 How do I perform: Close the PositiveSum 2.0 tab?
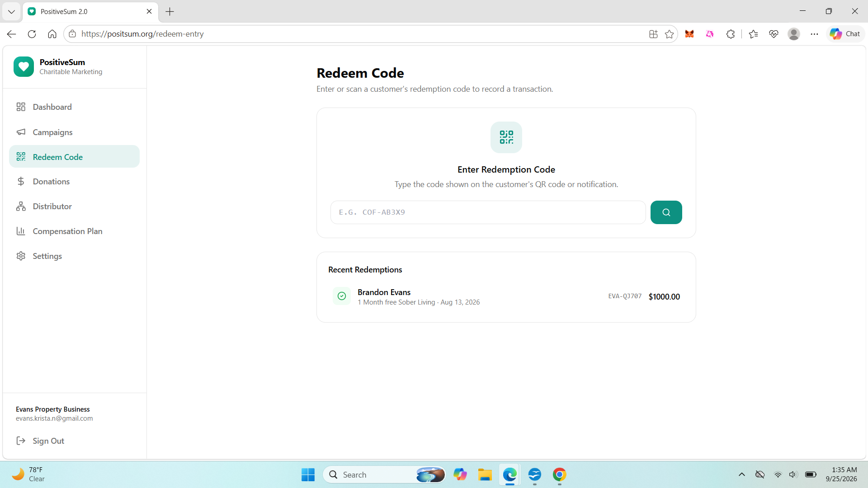point(149,11)
